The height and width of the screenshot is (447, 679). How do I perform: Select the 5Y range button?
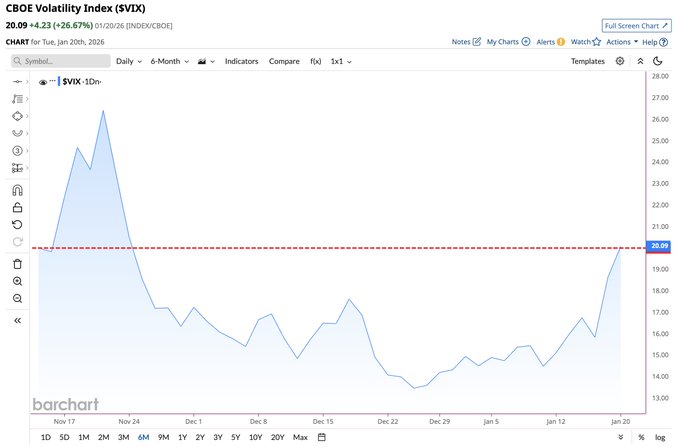pos(235,437)
